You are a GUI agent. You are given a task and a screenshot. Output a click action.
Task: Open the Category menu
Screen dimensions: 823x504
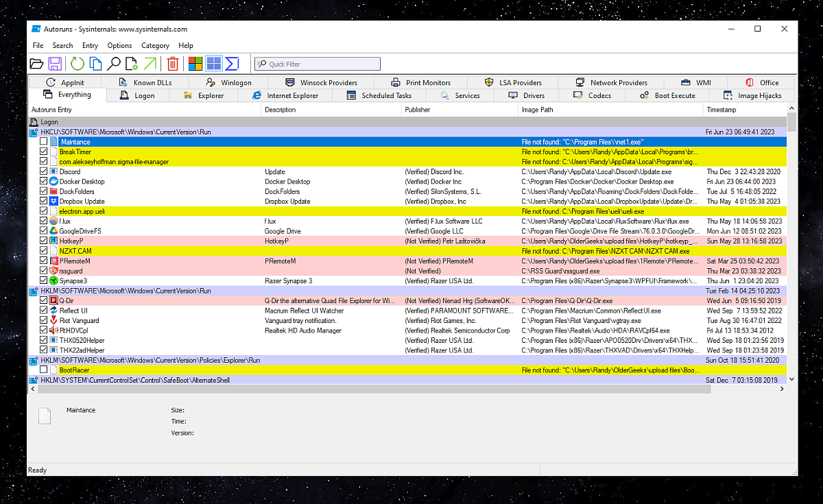coord(155,45)
